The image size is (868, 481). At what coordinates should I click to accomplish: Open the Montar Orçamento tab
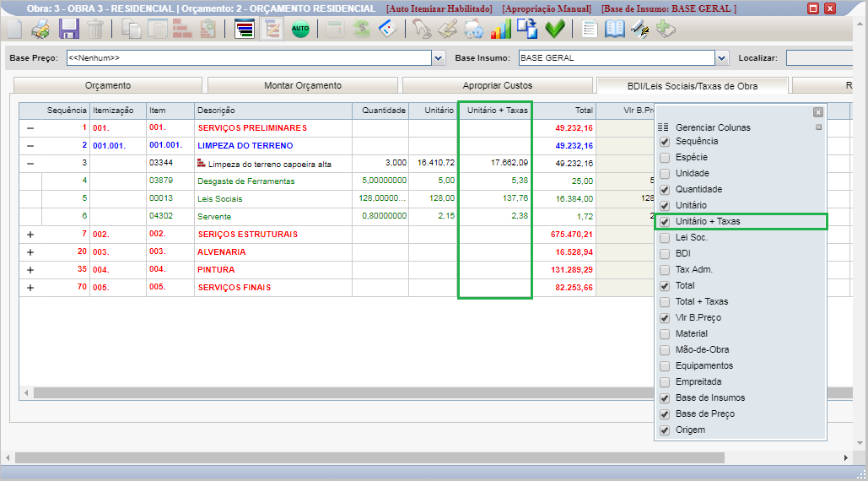coord(303,85)
